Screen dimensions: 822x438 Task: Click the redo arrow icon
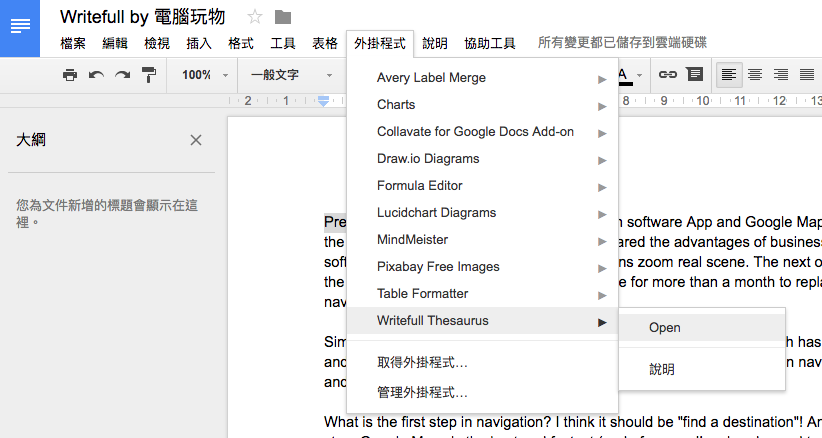[x=123, y=75]
